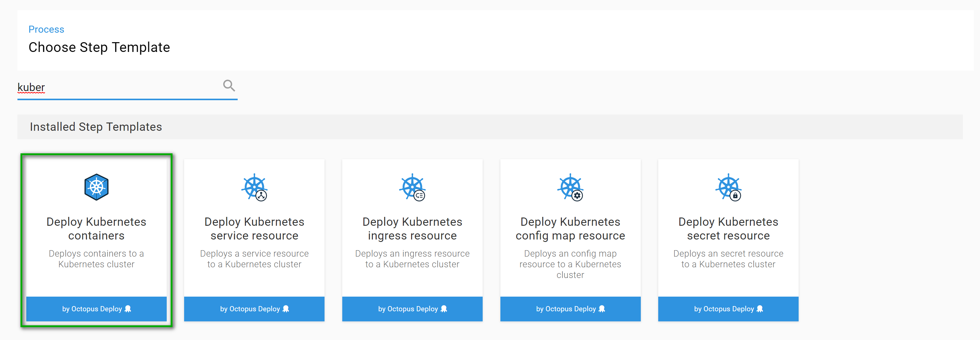Click octopus icon on secret resource footer
The image size is (980, 340).
tap(760, 309)
